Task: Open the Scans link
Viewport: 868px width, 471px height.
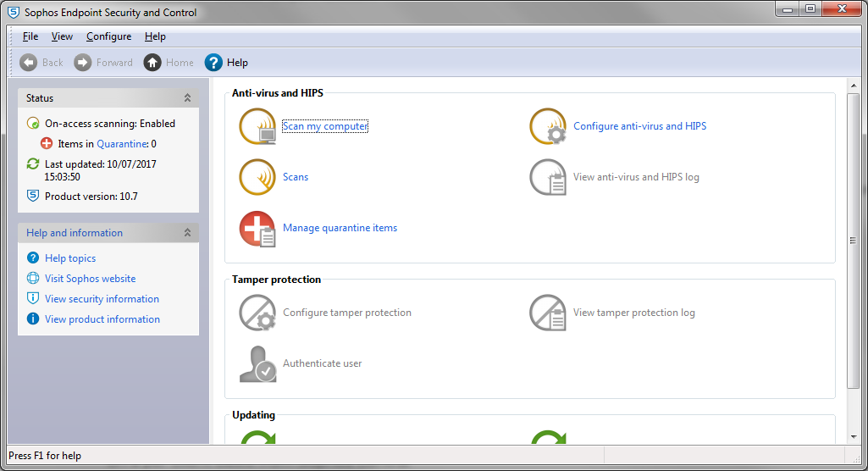Action: pyautogui.click(x=296, y=177)
